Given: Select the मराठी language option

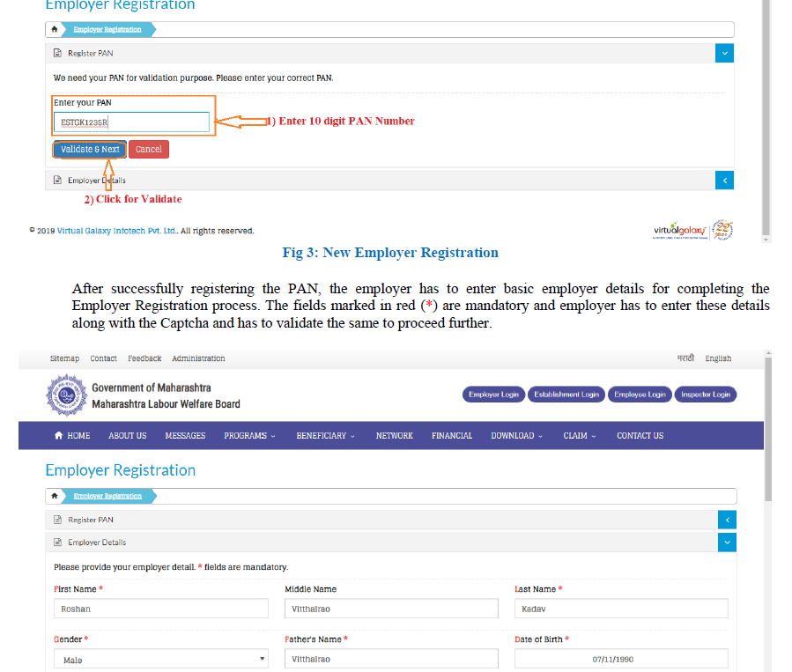Looking at the screenshot, I should [684, 358].
